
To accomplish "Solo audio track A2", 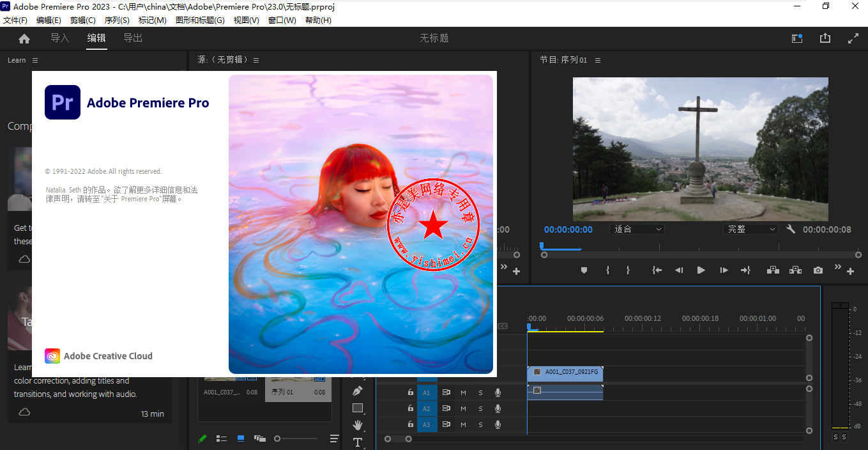I will click(480, 408).
